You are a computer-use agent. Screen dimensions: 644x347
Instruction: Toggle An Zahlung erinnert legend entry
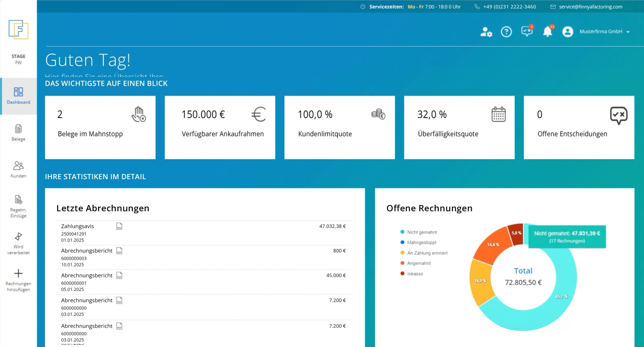coord(424,253)
